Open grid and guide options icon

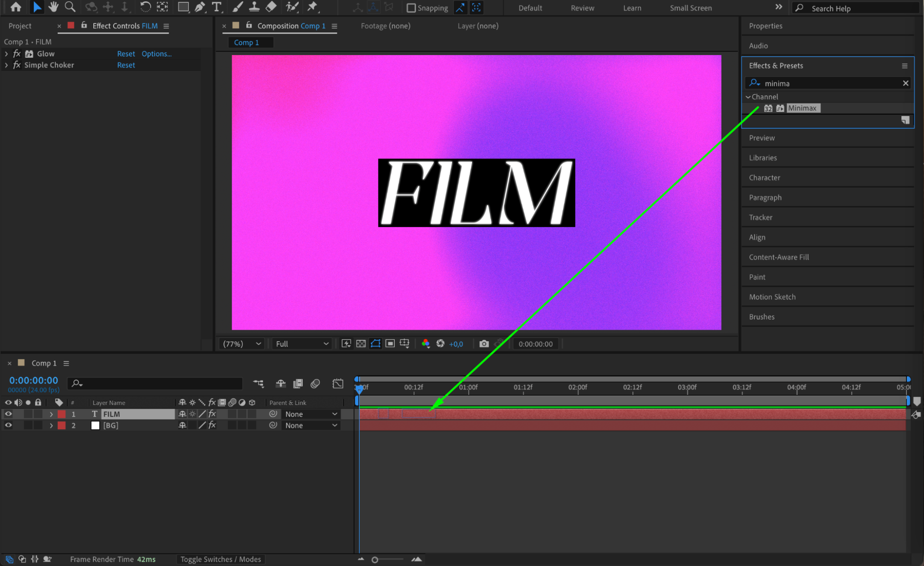pyautogui.click(x=404, y=344)
